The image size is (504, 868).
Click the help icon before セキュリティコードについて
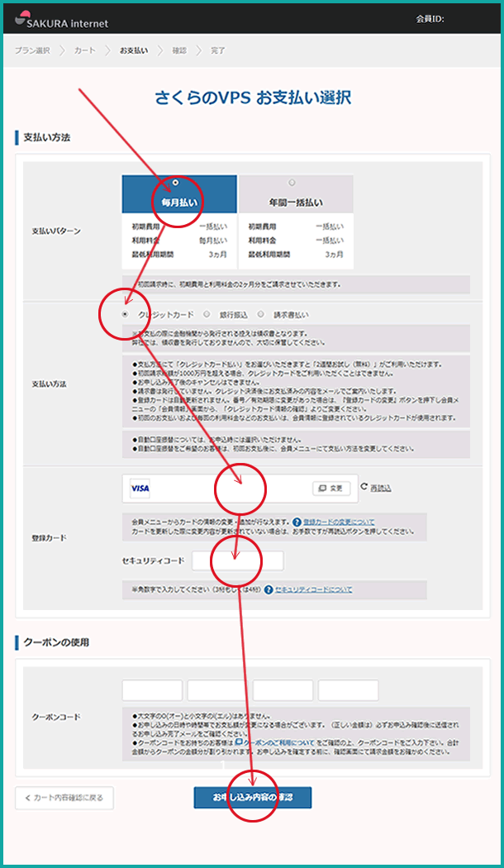pyautogui.click(x=269, y=589)
